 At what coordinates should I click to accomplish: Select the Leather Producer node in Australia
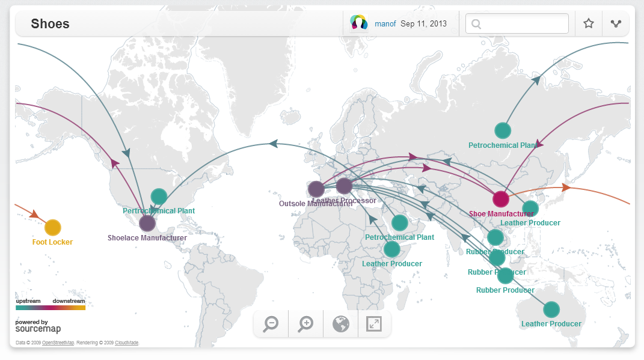tap(551, 310)
